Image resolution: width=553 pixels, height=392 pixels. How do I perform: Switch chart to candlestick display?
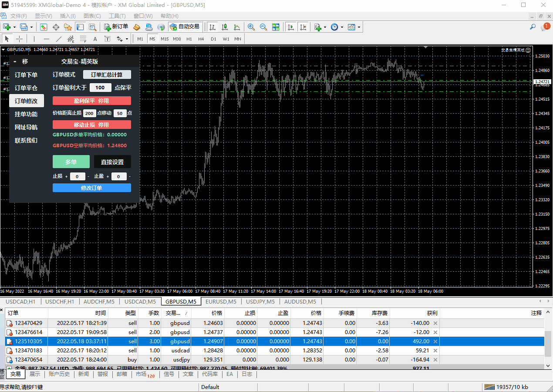coord(225,27)
